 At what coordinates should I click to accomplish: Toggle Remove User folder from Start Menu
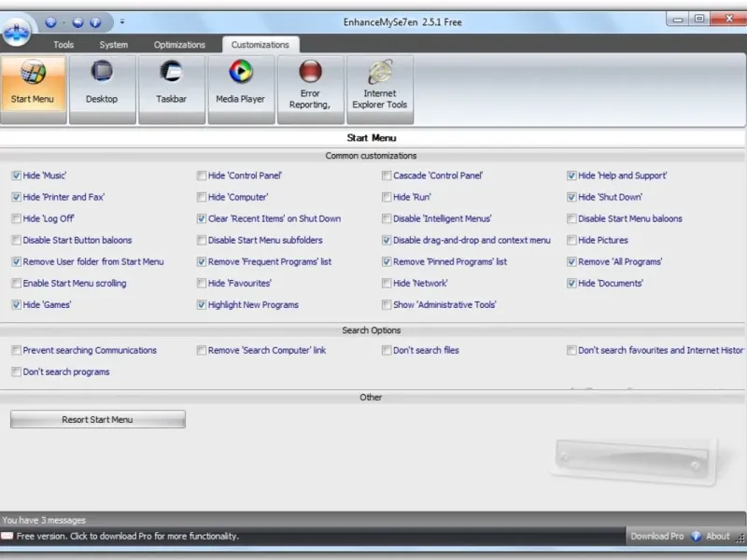(17, 262)
